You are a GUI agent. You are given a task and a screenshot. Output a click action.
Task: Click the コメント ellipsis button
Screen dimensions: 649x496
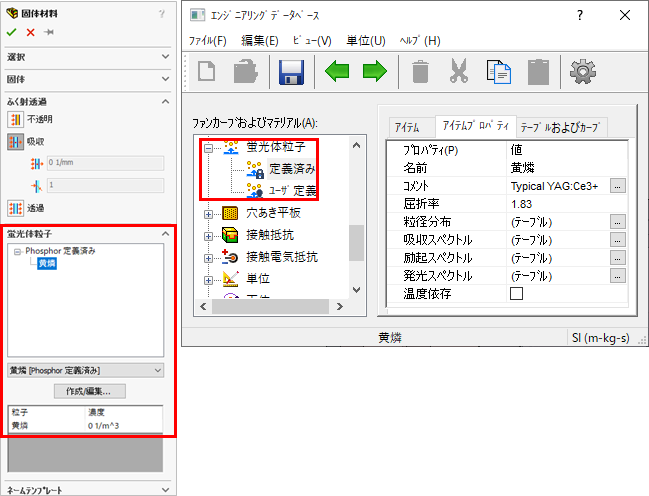coord(618,186)
